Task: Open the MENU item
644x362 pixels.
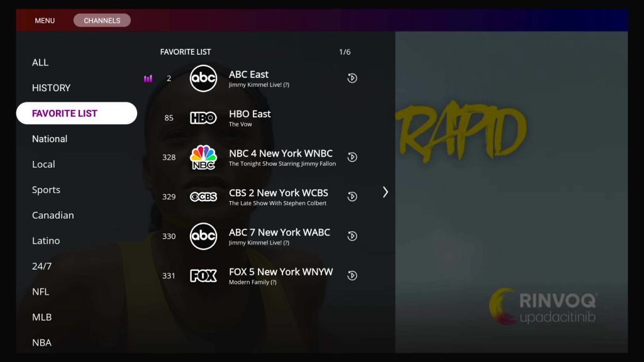Action: (44, 20)
